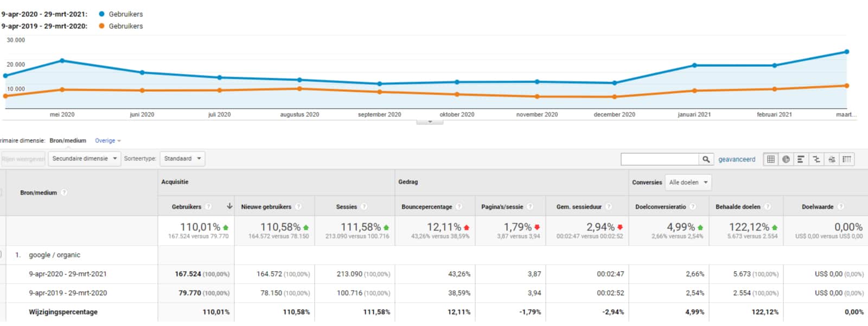Select Bron/medium as primary dimension
This screenshot has width=868, height=326.
[68, 141]
